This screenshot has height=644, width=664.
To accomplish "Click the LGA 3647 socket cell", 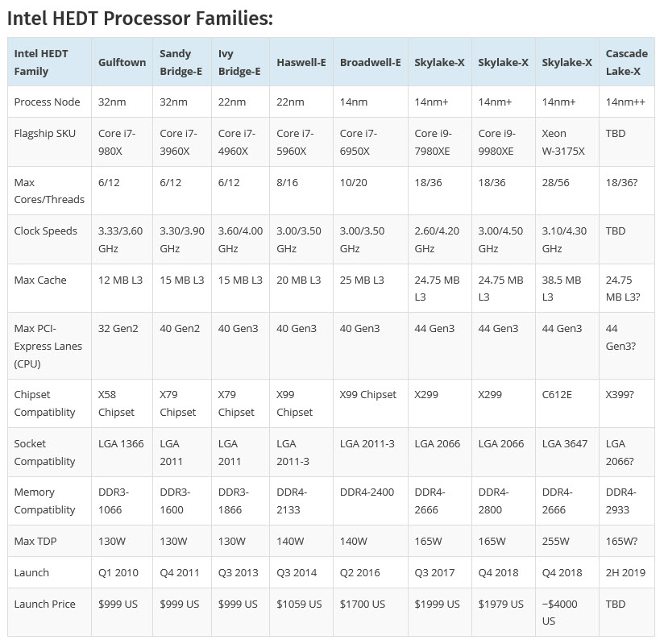I will [x=567, y=443].
